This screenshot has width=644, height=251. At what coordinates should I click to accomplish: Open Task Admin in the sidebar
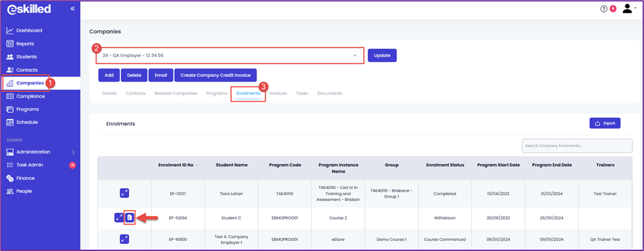coord(30,165)
